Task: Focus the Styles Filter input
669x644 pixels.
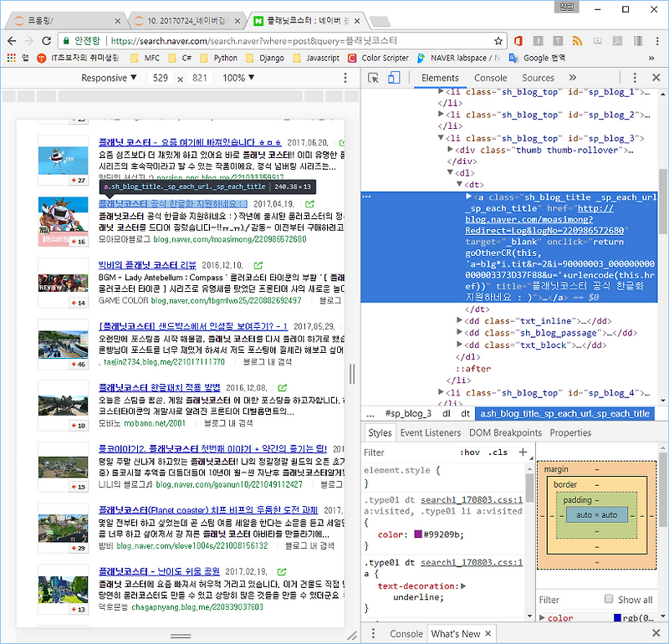Action: coord(407,452)
